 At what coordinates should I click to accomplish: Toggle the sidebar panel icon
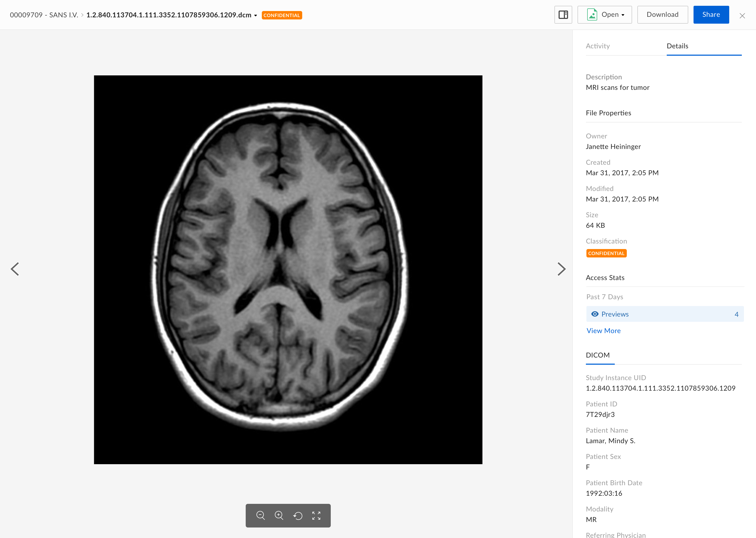click(563, 14)
